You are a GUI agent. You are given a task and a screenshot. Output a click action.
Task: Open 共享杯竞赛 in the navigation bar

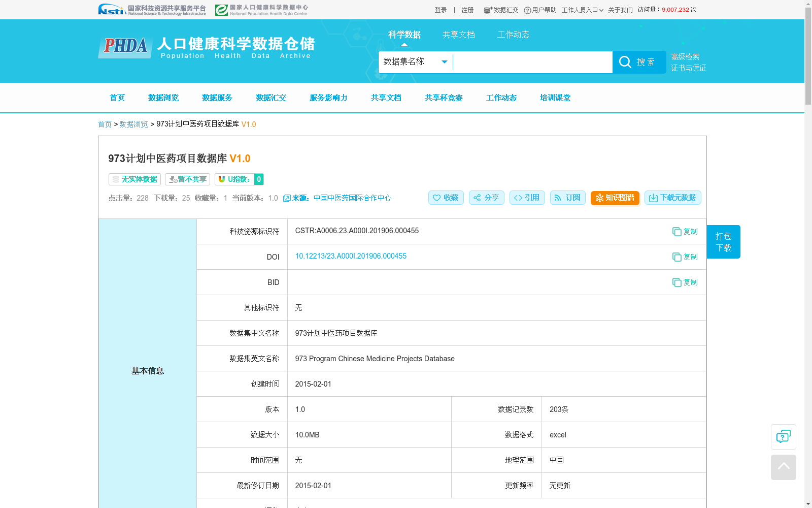click(x=444, y=98)
